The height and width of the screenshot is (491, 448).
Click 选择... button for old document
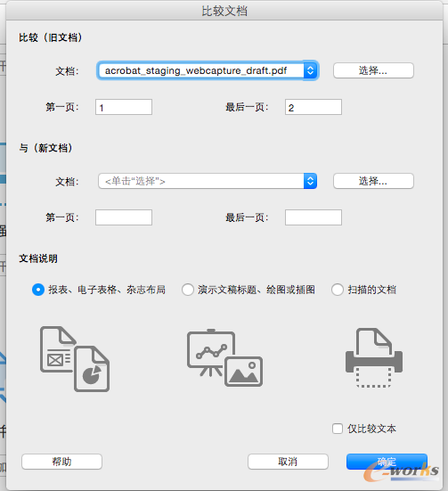click(x=373, y=70)
